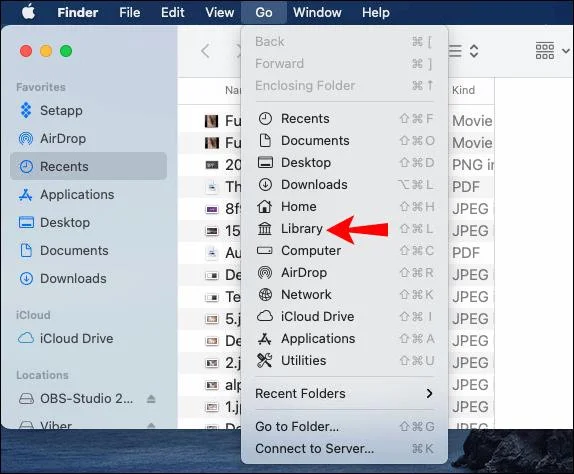This screenshot has width=574, height=474.
Task: Sort by the Kind column header
Action: coord(463,90)
